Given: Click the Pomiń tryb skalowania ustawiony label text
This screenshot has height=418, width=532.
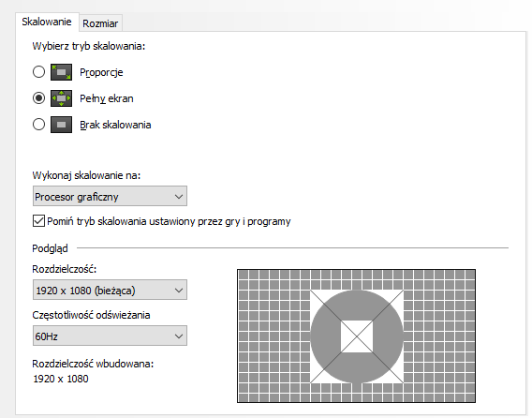Looking at the screenshot, I should [169, 221].
